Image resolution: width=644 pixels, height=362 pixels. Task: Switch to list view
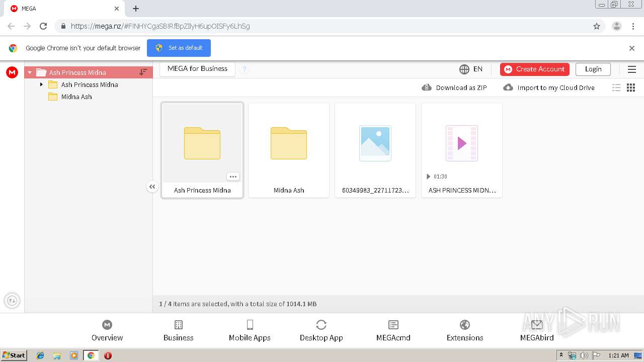(616, 87)
